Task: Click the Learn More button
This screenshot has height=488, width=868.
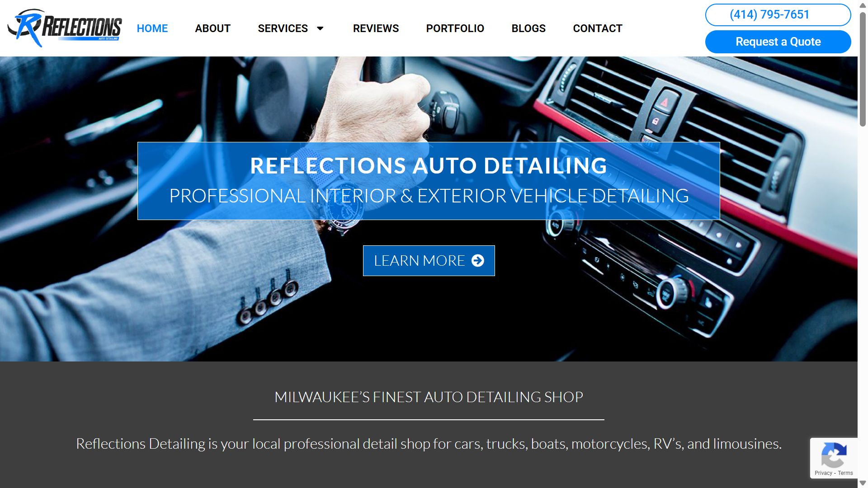Action: (x=429, y=261)
